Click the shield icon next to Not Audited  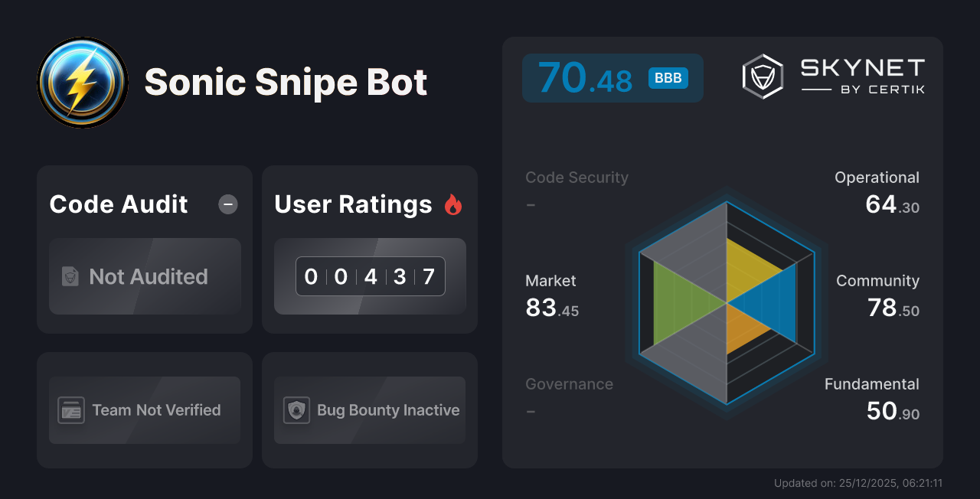(x=70, y=277)
